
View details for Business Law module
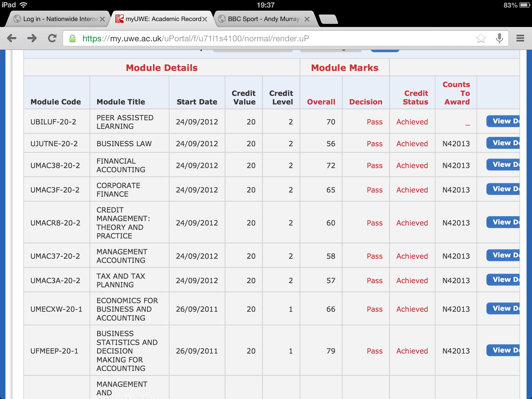click(503, 143)
